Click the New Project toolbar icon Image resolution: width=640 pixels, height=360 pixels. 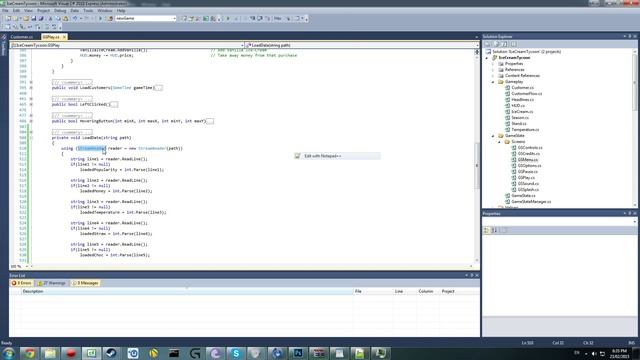[x=8, y=18]
